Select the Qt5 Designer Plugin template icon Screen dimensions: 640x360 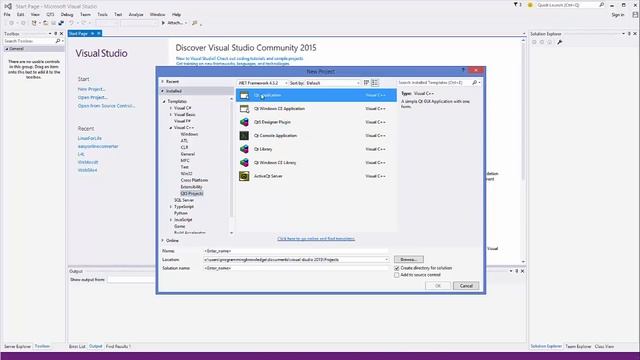tap(244, 122)
